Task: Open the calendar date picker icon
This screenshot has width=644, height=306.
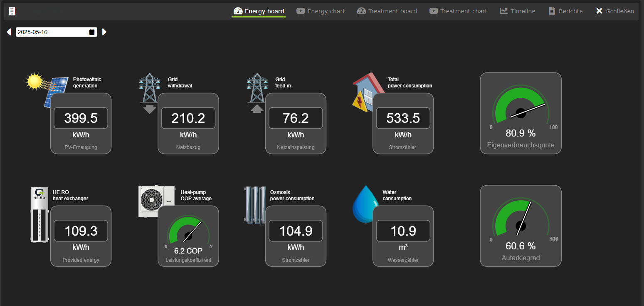Action: (x=92, y=32)
